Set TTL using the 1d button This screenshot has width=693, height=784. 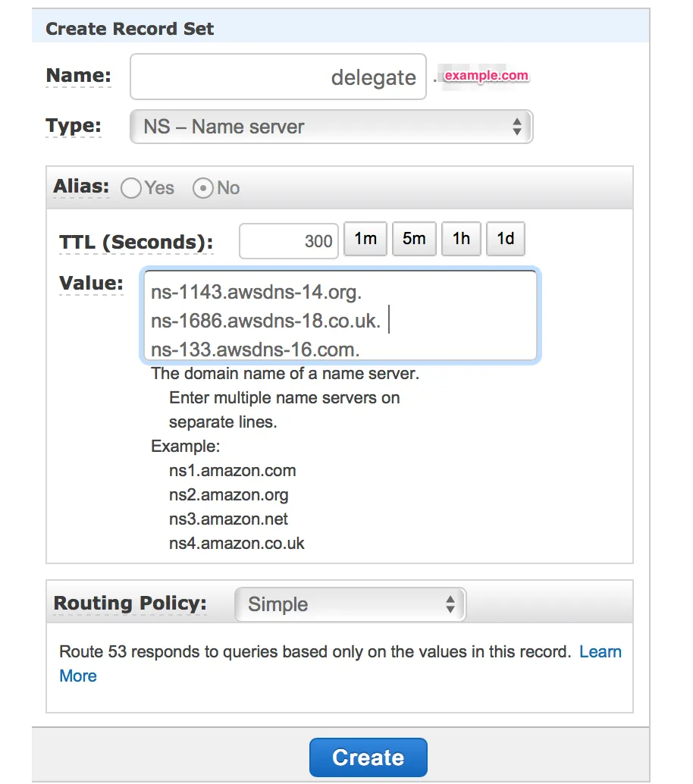point(505,239)
